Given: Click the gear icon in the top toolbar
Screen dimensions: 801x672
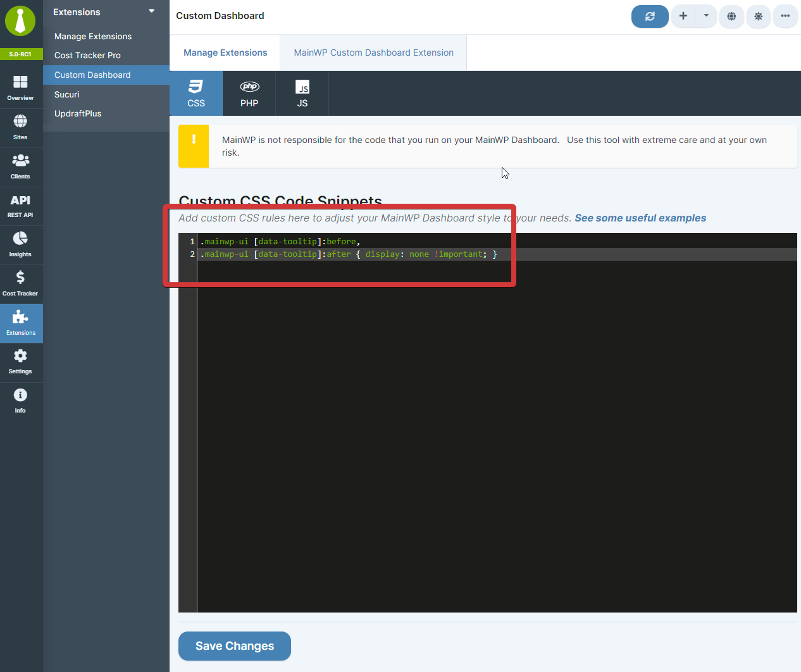Looking at the screenshot, I should pyautogui.click(x=759, y=16).
